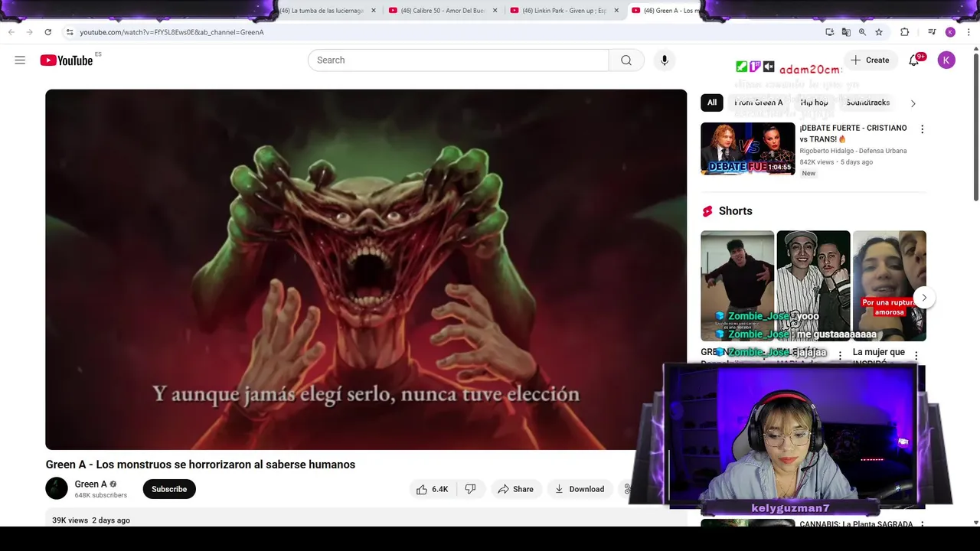Install or cast icon in address bar
The height and width of the screenshot is (551, 980).
[x=829, y=32]
